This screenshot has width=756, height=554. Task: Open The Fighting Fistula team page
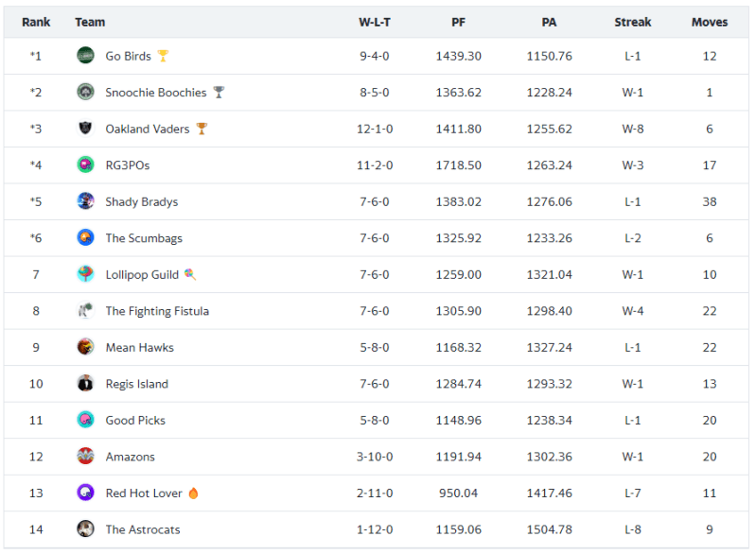point(157,311)
